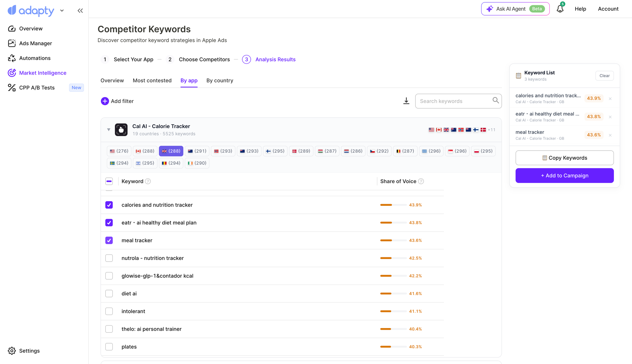
Task: Go to step Choose Competitors
Action: point(198,59)
